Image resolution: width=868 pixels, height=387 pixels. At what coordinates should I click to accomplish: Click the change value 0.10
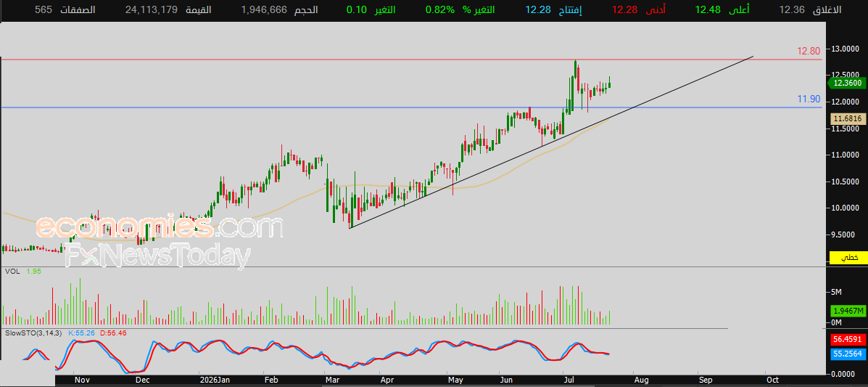coord(356,9)
